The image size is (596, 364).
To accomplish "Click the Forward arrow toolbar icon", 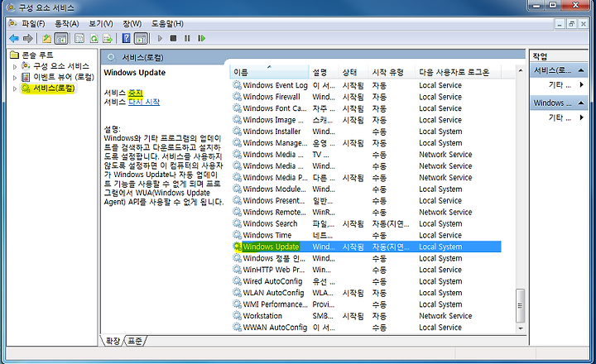I will point(28,38).
